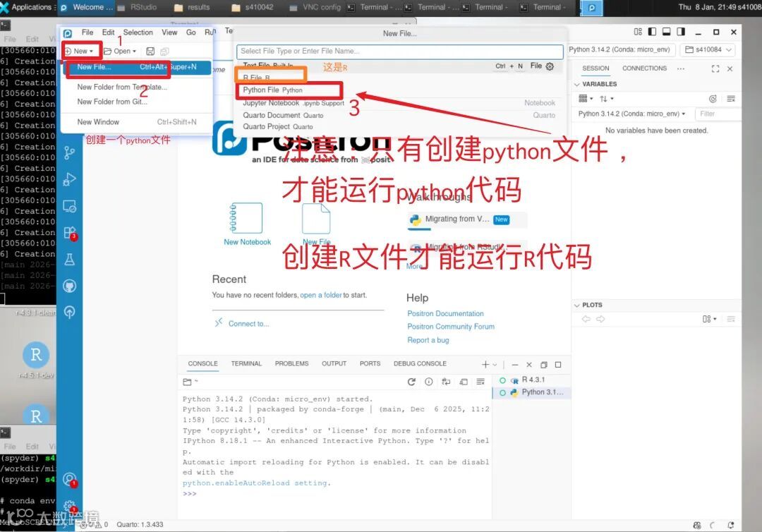This screenshot has height=532, width=762.
Task: Toggle the secondary side bar
Action: point(681,32)
